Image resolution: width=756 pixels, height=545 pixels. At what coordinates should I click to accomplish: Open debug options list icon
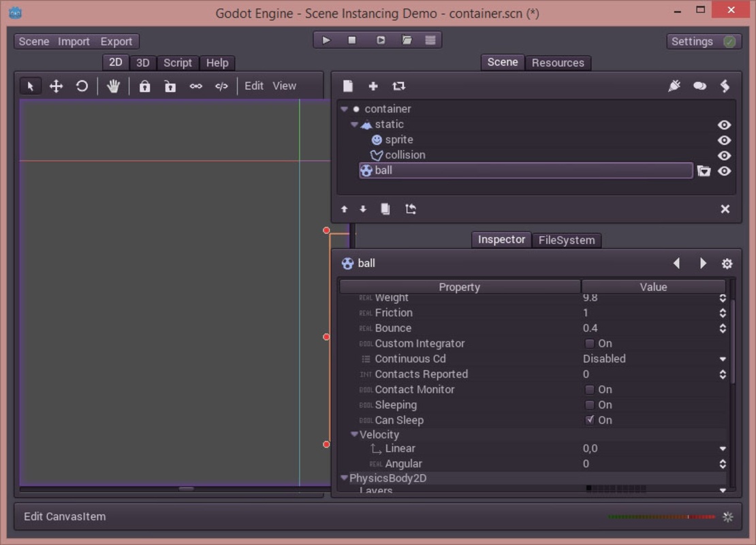(x=430, y=40)
